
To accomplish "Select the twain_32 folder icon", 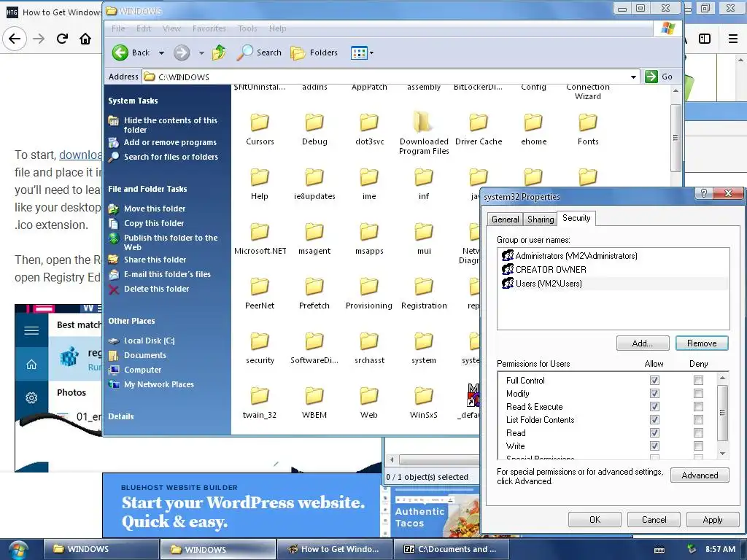I will click(x=260, y=396).
